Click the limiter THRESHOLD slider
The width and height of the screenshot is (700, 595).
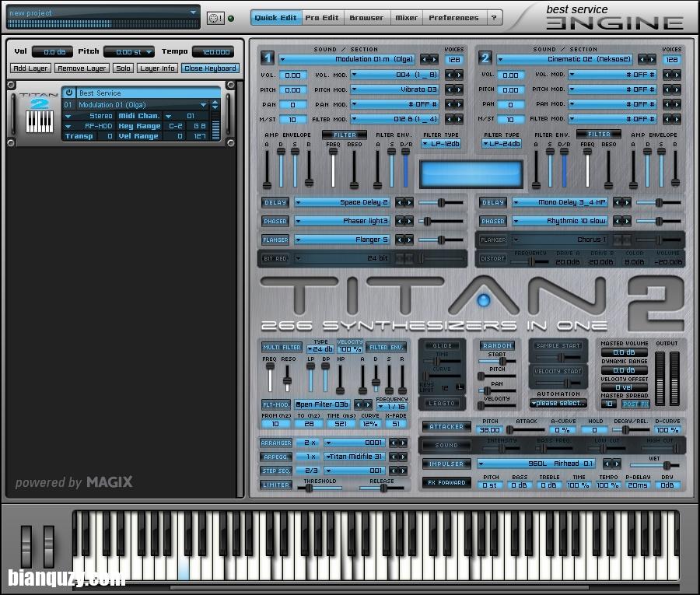(320, 488)
